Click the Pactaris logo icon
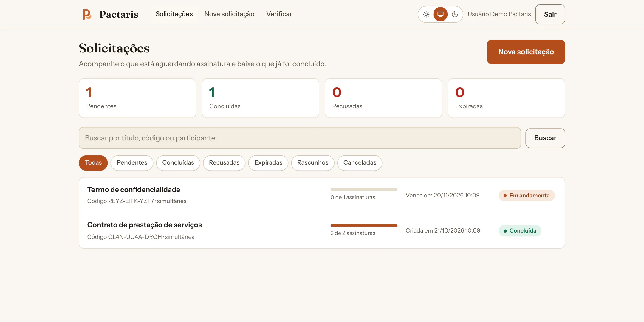This screenshot has height=322, width=644. (x=87, y=14)
